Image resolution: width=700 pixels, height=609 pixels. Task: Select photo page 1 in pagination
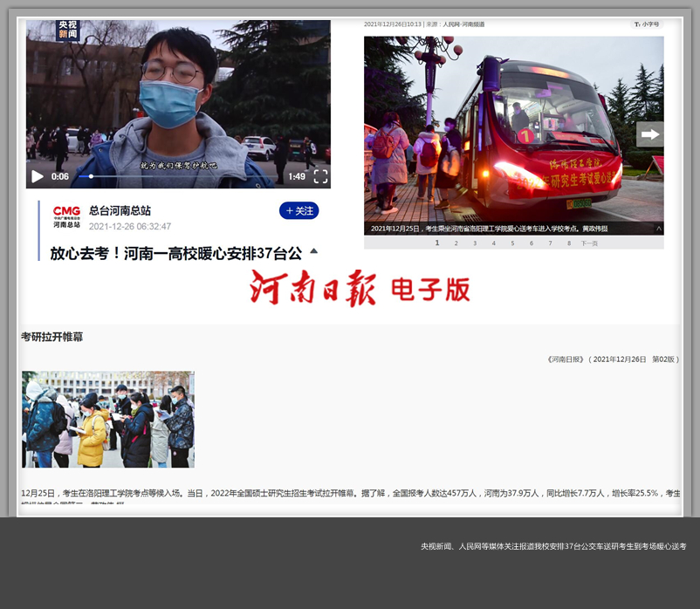(436, 243)
